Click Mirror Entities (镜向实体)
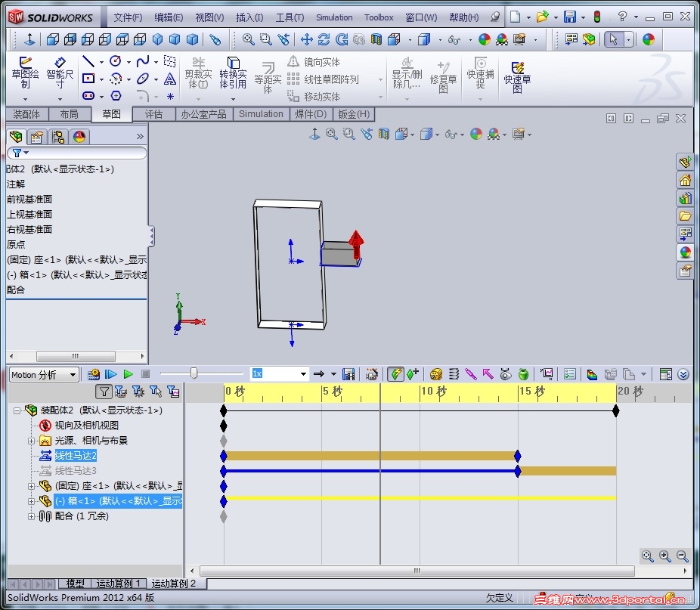Screen dimensions: 700x610 314,62
